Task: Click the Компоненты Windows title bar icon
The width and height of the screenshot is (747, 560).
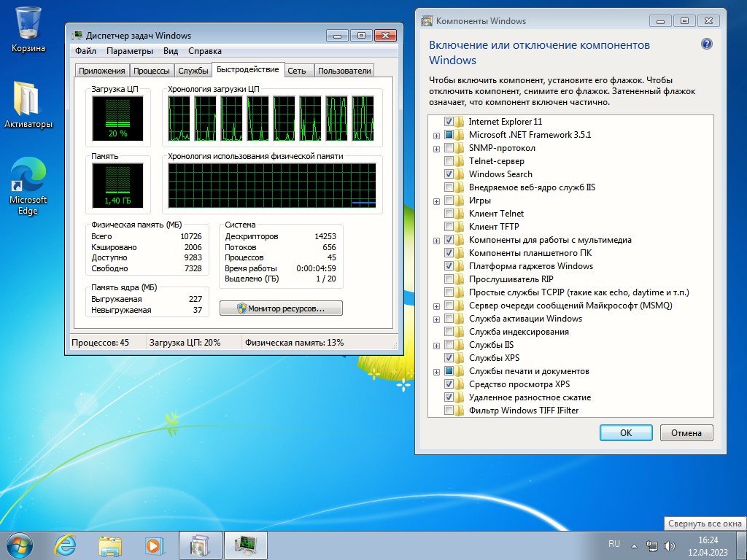Action: [x=427, y=21]
